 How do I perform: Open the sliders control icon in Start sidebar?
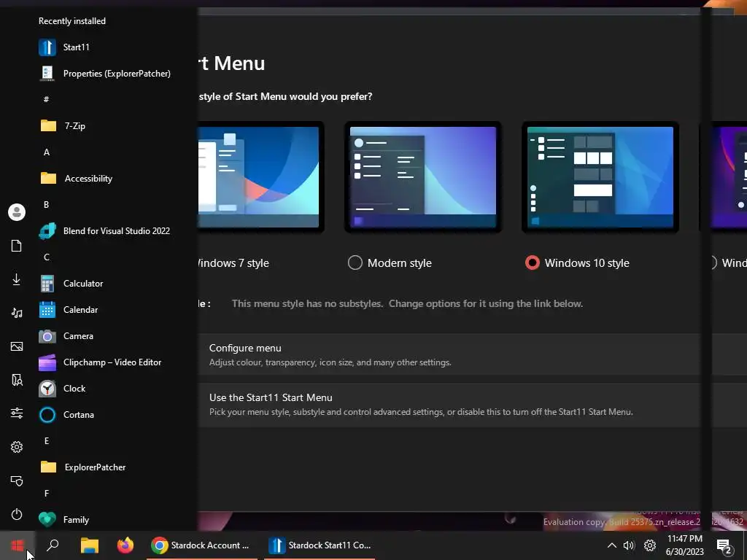point(17,413)
